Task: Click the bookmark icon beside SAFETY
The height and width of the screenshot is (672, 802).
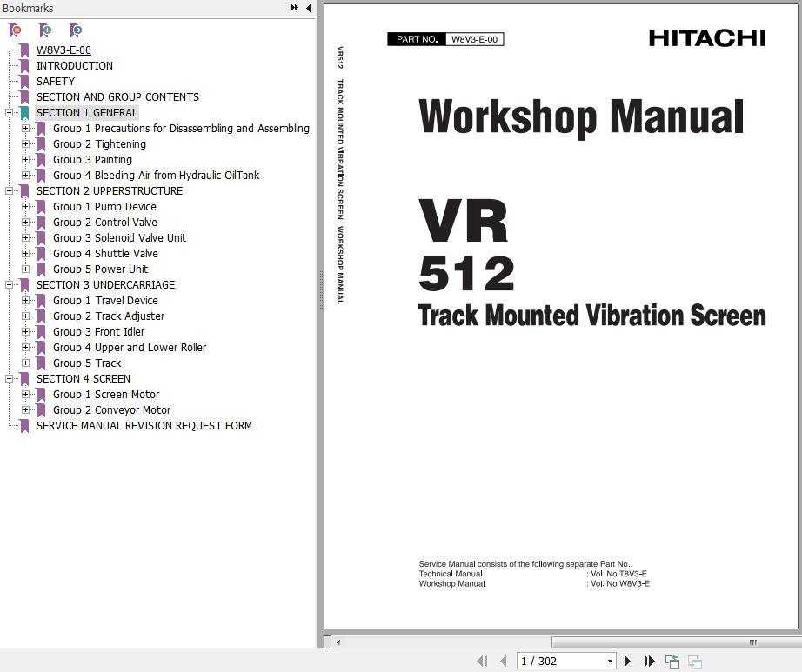Action: pos(24,82)
